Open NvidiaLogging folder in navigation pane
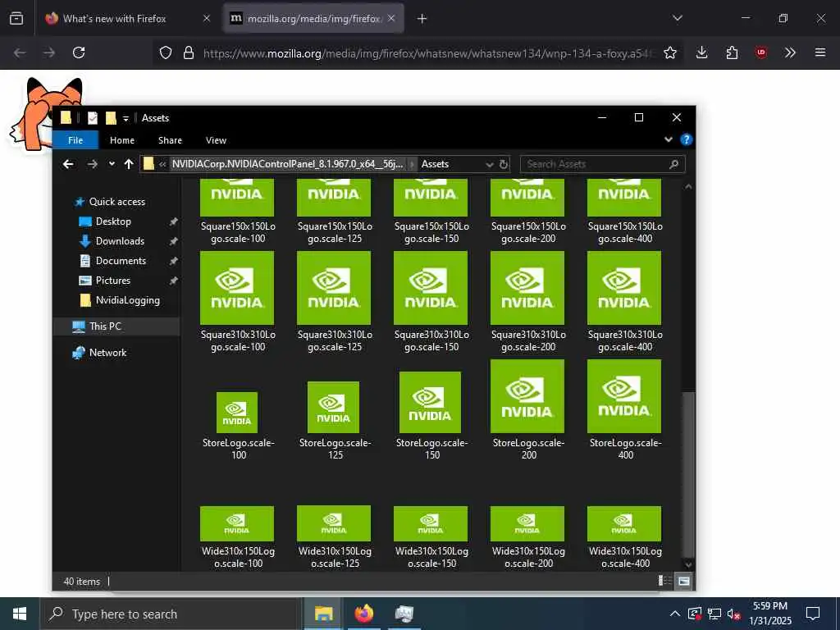 [x=127, y=300]
